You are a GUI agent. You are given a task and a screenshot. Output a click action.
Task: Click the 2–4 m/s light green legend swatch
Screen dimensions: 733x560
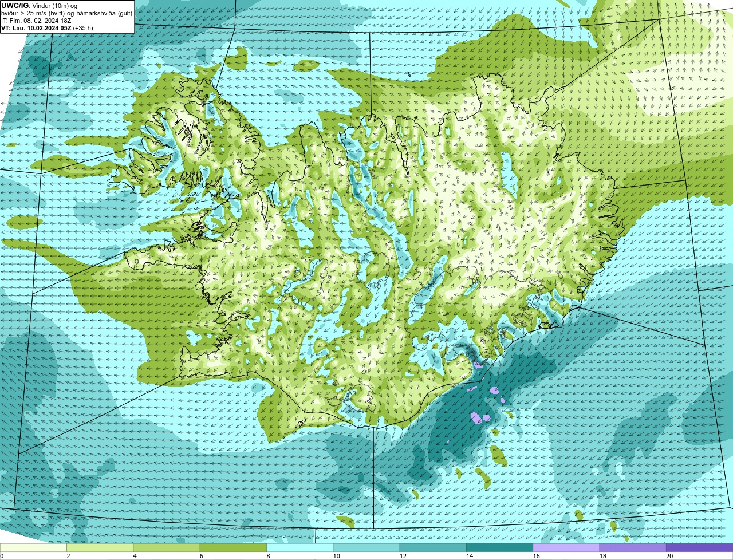(x=100, y=547)
